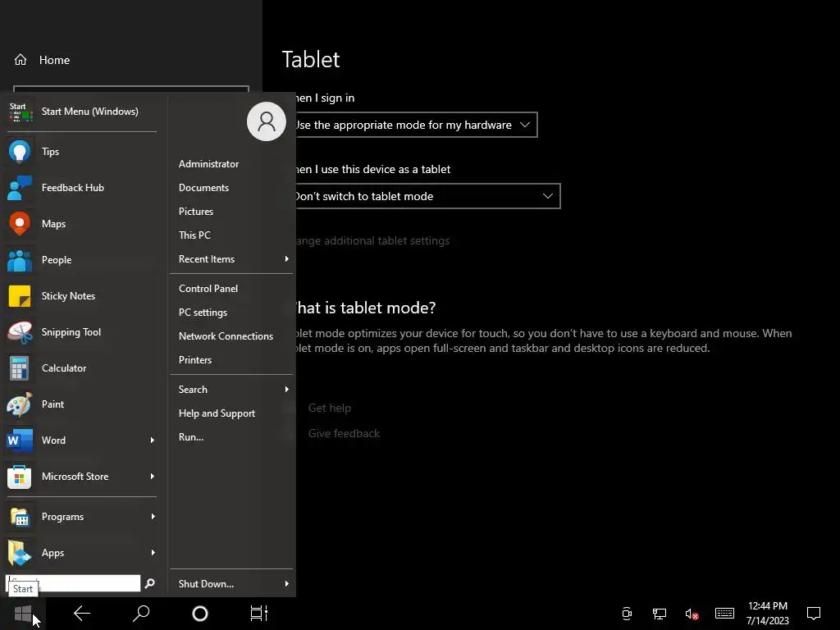Click the Apps folder icon

20,553
